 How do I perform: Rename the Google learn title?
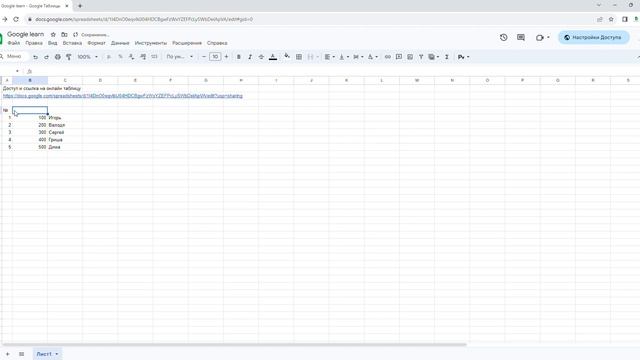point(25,34)
